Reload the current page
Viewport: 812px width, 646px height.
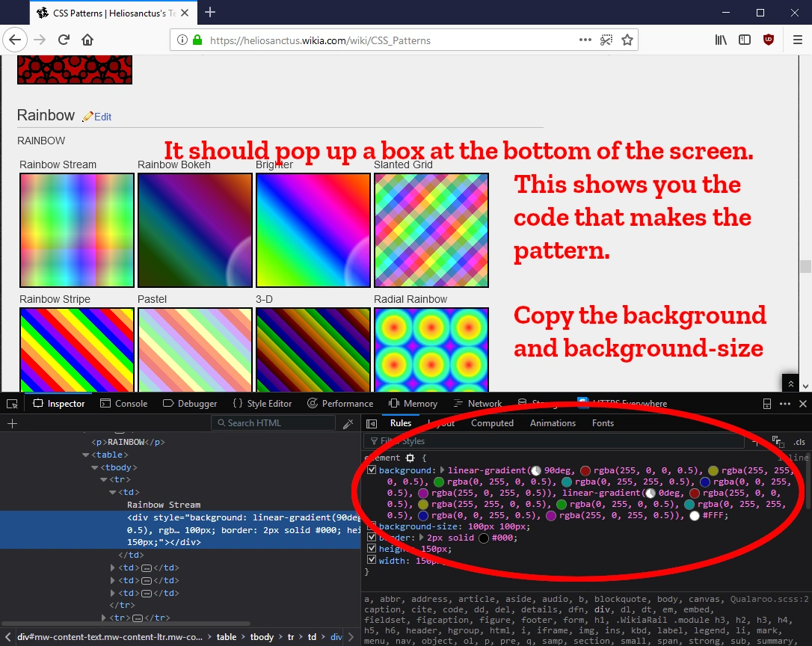tap(64, 40)
